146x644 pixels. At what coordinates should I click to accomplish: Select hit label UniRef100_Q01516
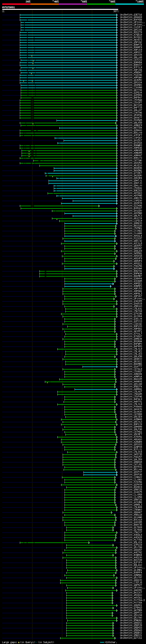(131, 143)
